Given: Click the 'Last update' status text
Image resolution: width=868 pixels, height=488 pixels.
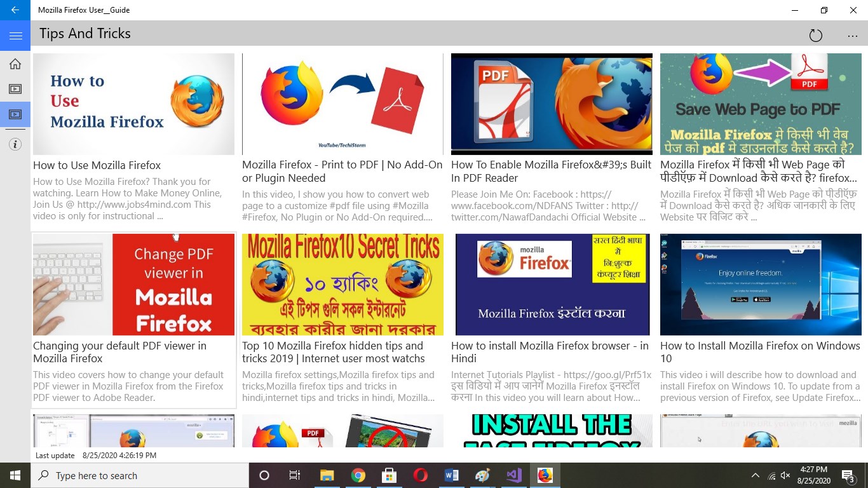Looking at the screenshot, I should pos(55,456).
